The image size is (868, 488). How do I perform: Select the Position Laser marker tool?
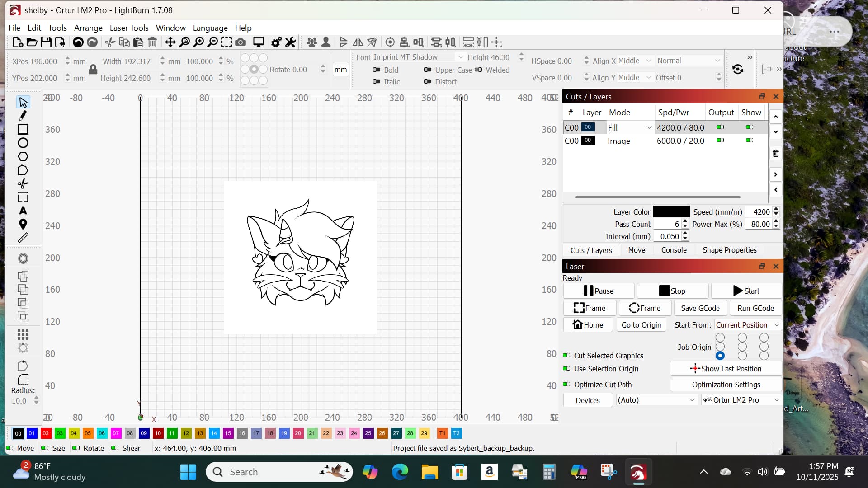coord(23,224)
